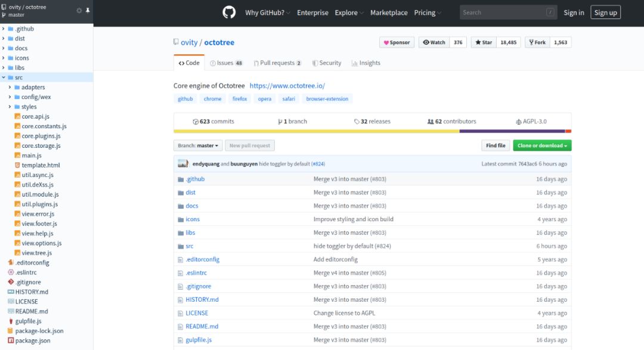Image resolution: width=644 pixels, height=350 pixels.
Task: Click the gulpfile.js icon in sidebar
Action: [11, 321]
